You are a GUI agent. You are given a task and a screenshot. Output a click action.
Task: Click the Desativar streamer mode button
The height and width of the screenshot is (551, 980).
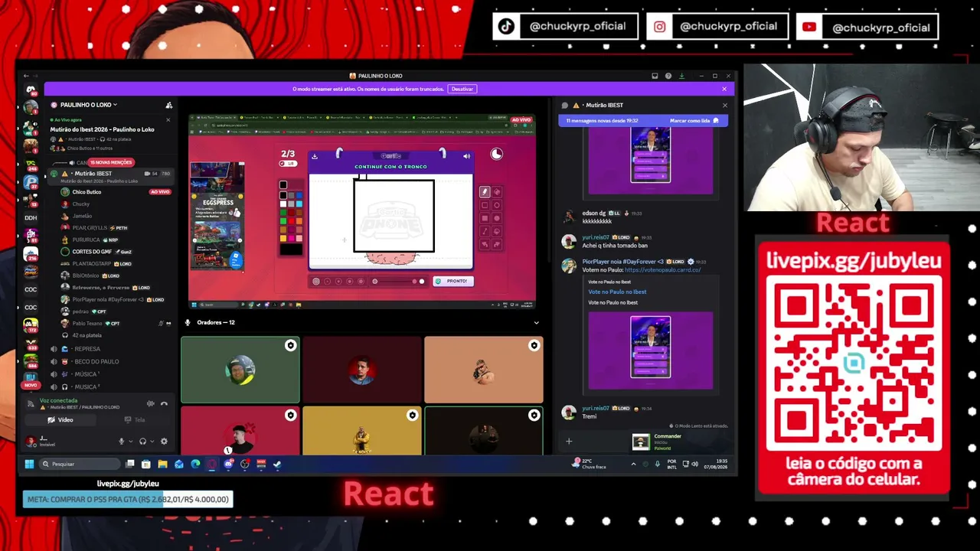point(462,89)
